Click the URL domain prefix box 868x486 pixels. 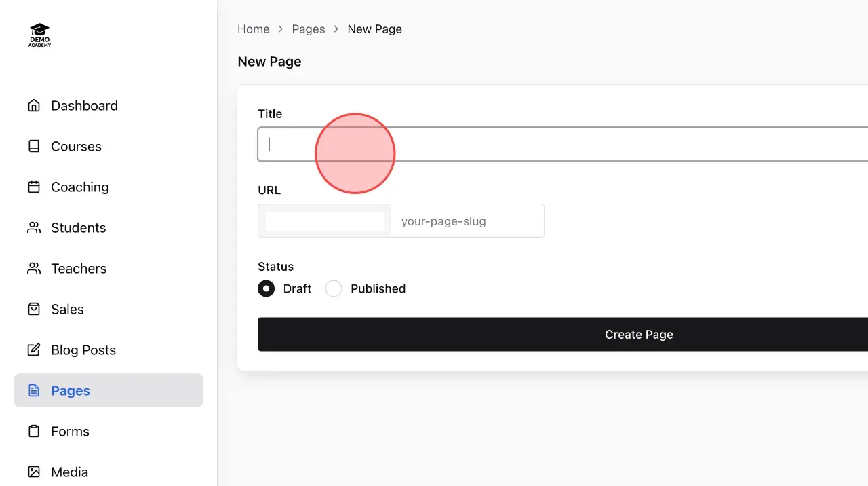[324, 221]
